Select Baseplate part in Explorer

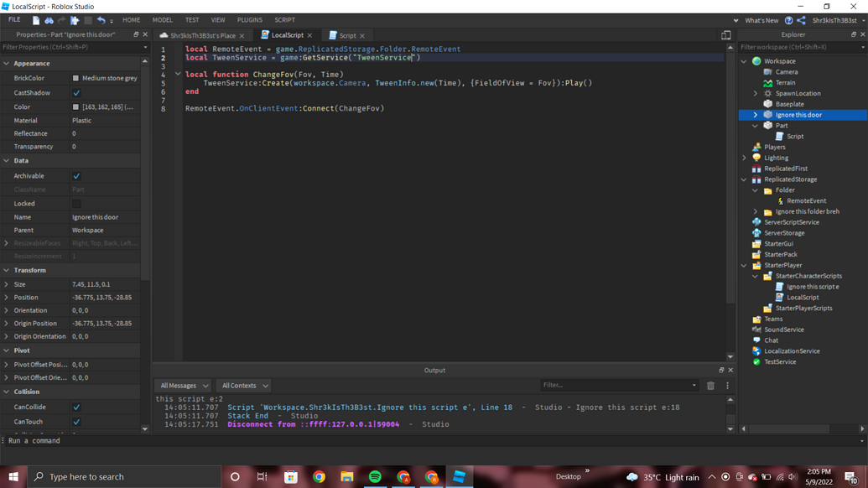click(x=789, y=104)
